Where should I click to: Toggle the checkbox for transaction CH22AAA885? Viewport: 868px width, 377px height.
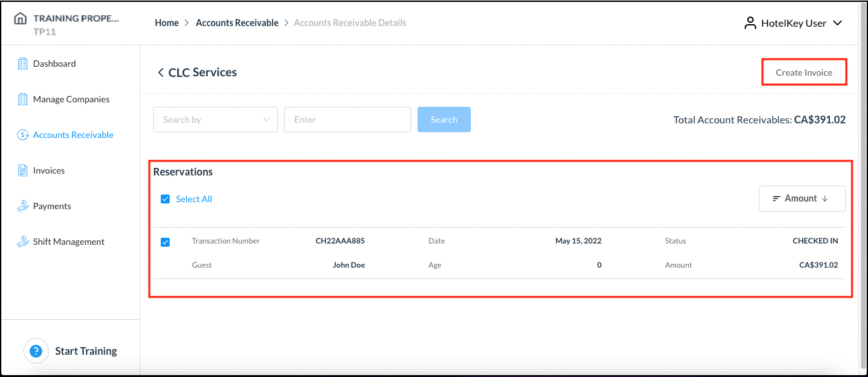point(165,242)
